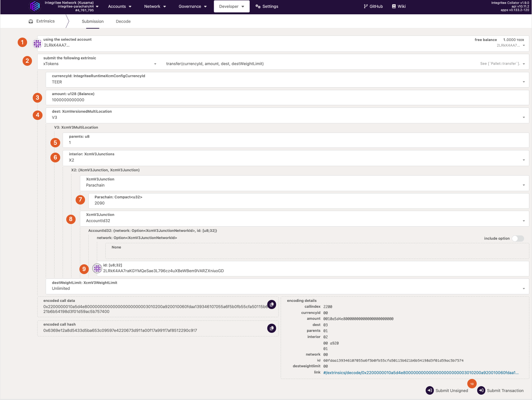Viewport: 532px width, 400px height.
Task: Click the amount input field
Action: pyautogui.click(x=286, y=100)
